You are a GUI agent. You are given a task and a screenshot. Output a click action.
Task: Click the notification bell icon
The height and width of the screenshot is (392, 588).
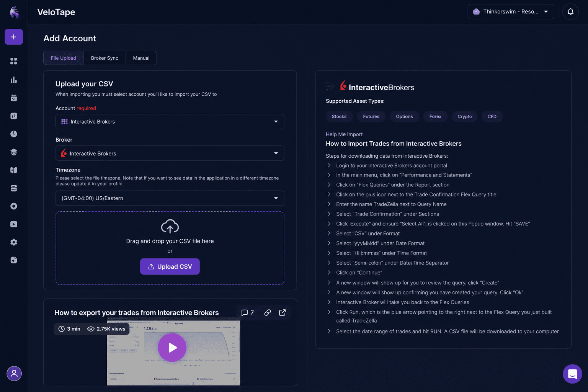coord(570,11)
